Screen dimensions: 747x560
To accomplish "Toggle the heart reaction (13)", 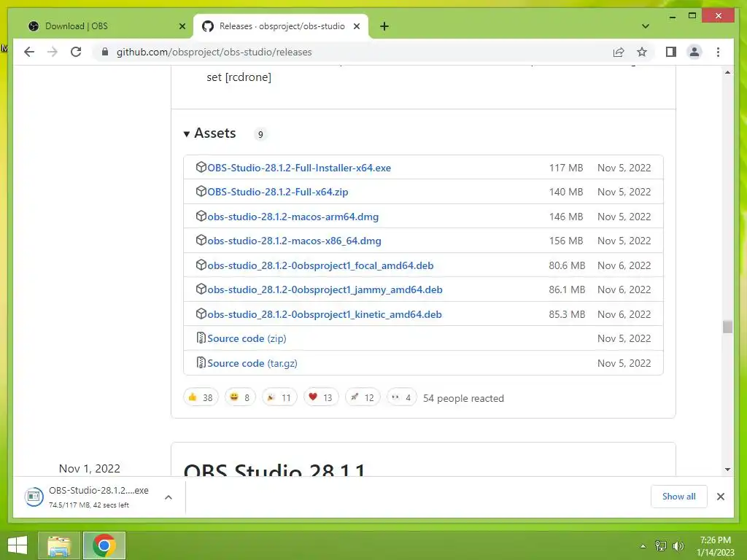I will tap(321, 397).
